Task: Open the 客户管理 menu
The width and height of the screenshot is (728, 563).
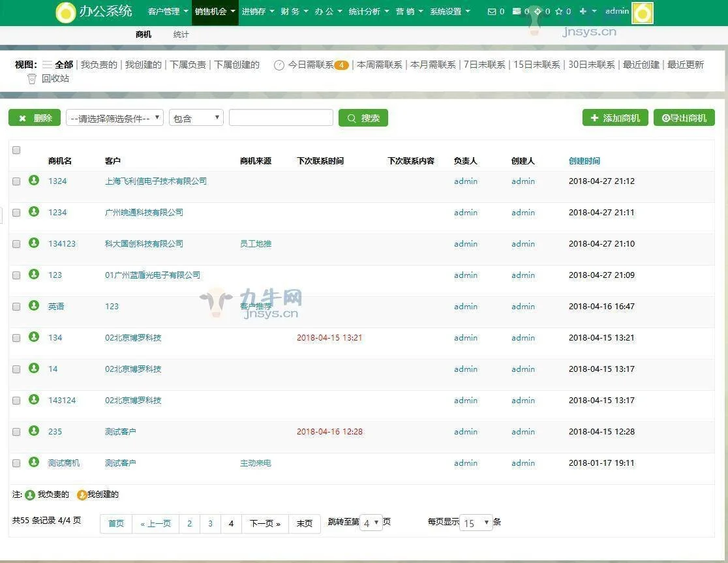Action: coord(168,12)
